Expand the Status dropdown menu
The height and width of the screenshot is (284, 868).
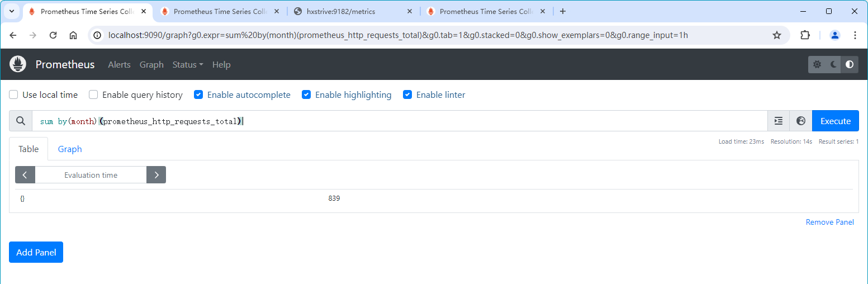pos(188,65)
